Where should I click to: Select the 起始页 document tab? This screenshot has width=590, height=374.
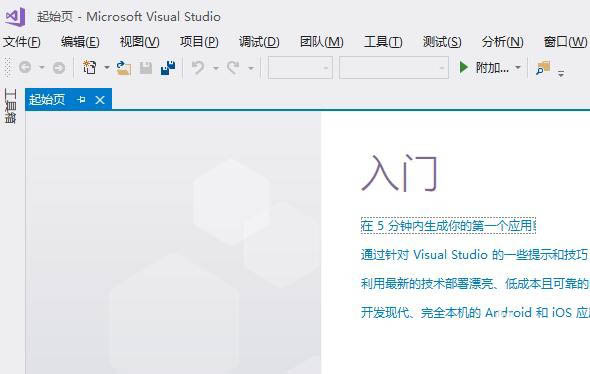click(x=47, y=100)
